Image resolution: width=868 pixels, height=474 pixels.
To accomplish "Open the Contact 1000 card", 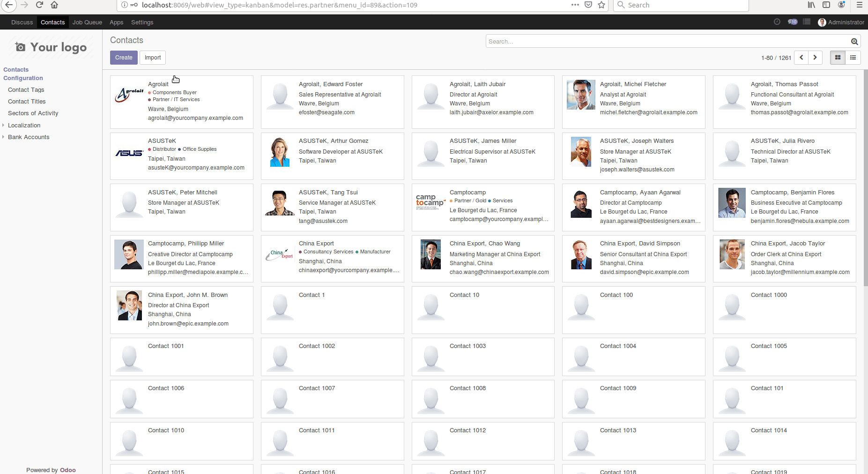I will pyautogui.click(x=784, y=310).
